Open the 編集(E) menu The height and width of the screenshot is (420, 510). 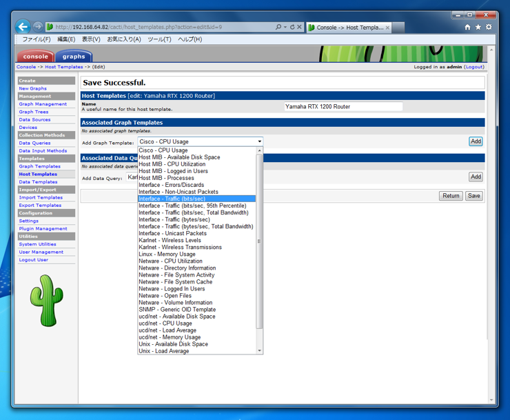(x=66, y=39)
